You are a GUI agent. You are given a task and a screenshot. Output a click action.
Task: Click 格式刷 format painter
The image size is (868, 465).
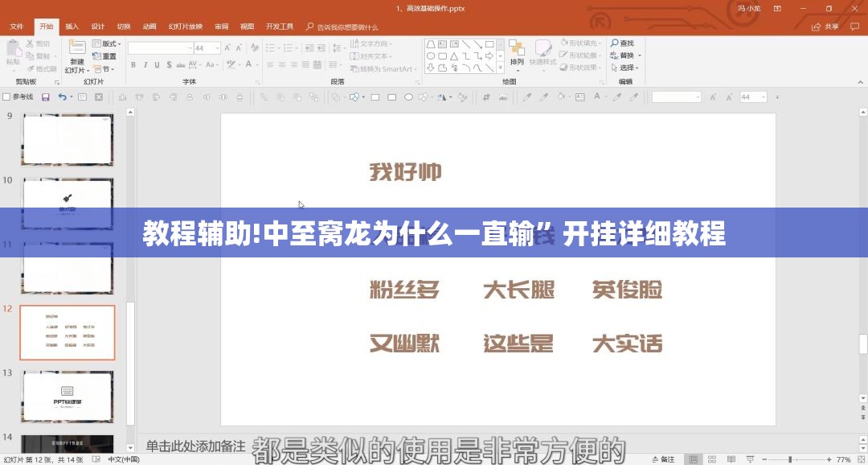42,68
